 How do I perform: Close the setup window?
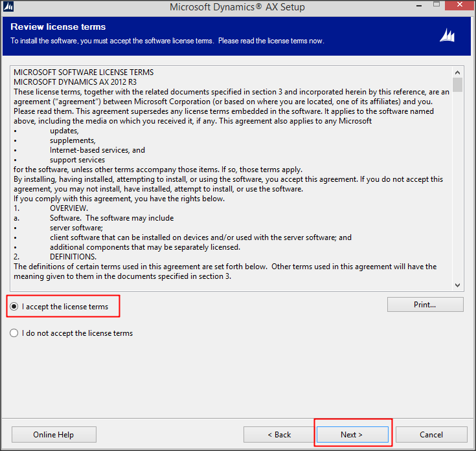[460, 5]
